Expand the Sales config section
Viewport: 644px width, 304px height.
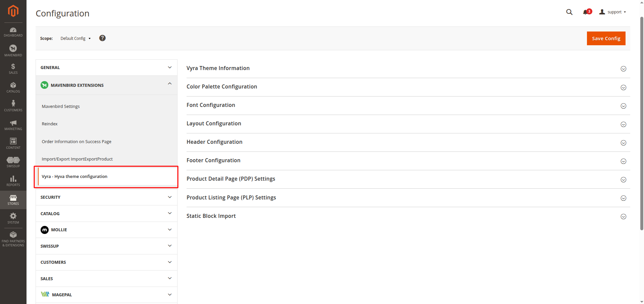pyautogui.click(x=106, y=279)
